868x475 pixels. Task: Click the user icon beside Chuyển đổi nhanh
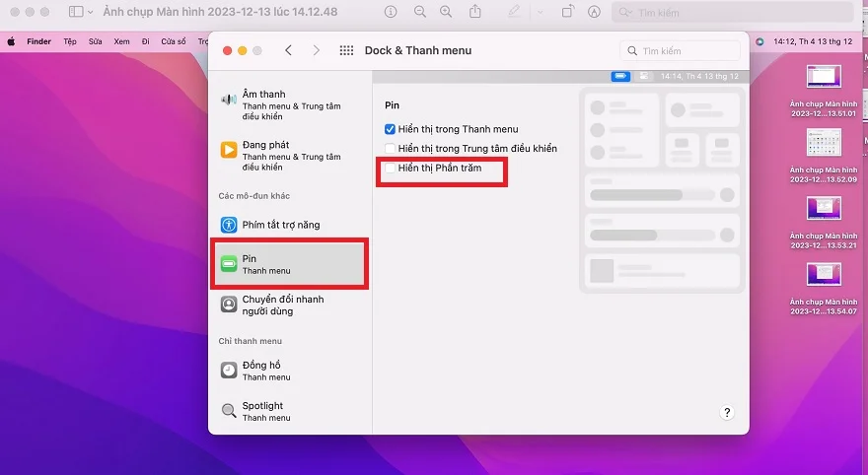click(229, 305)
